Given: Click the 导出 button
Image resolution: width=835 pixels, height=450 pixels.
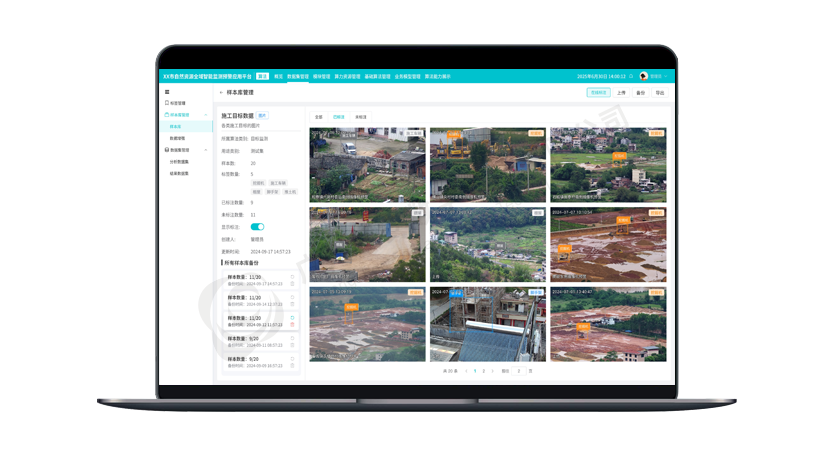Looking at the screenshot, I should [x=659, y=92].
